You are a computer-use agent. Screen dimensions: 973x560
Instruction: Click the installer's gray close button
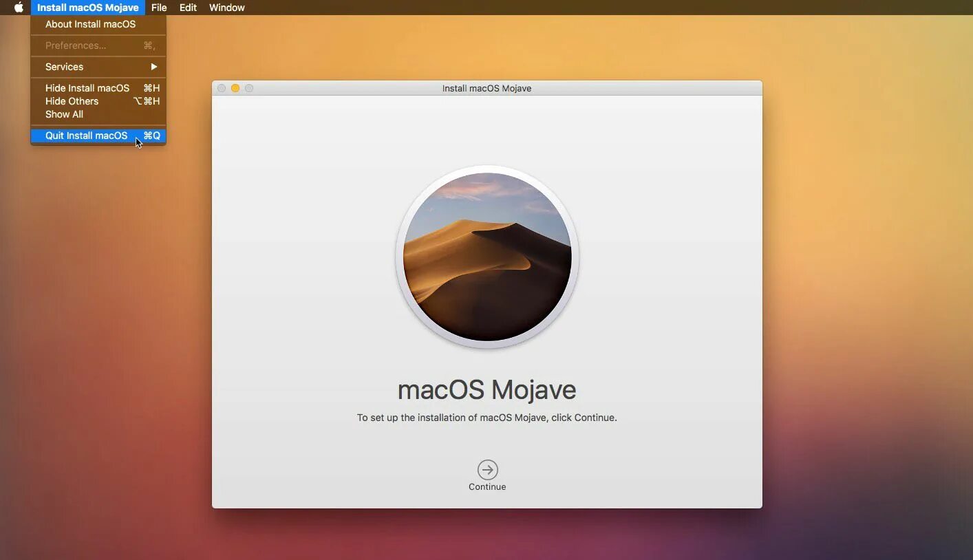[222, 88]
